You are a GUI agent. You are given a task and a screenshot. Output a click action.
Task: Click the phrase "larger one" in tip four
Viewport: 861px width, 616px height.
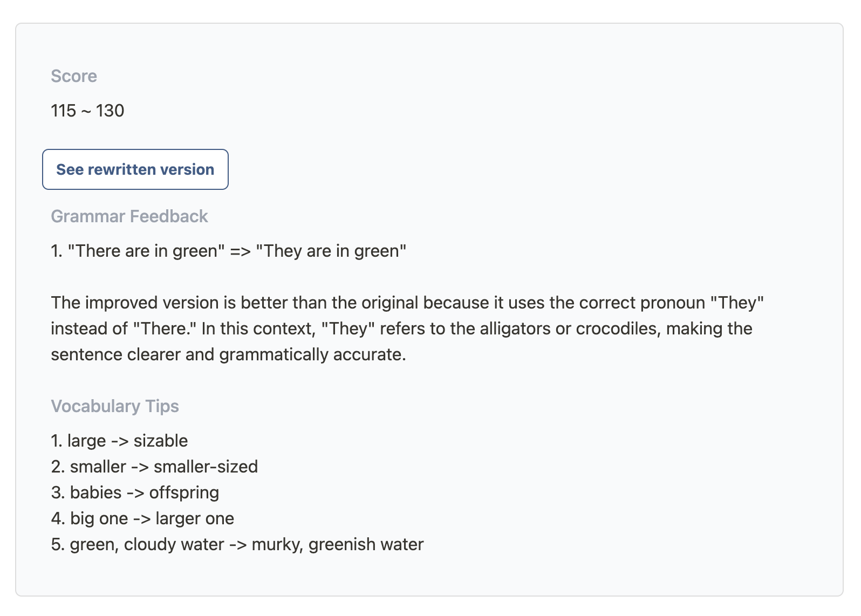point(195,518)
